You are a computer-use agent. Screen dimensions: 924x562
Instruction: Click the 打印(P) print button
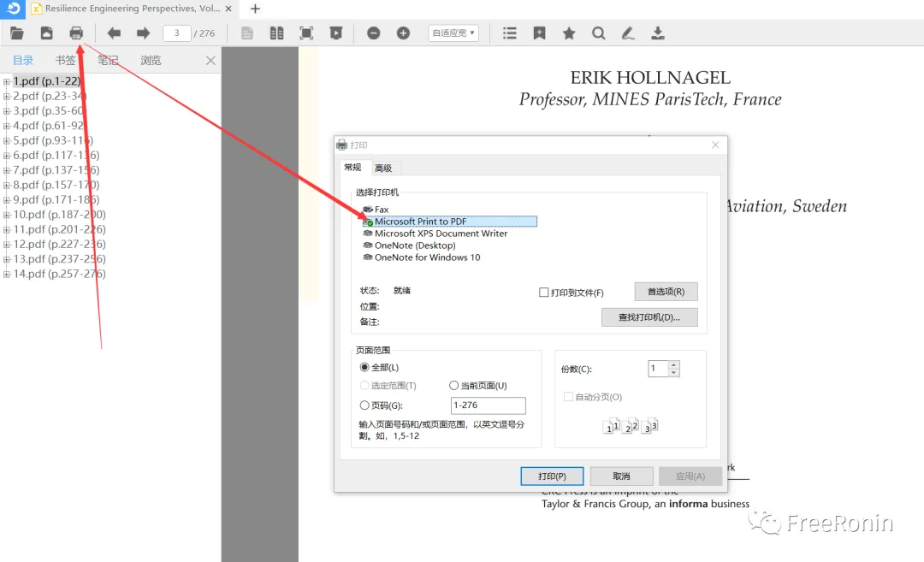[552, 476]
